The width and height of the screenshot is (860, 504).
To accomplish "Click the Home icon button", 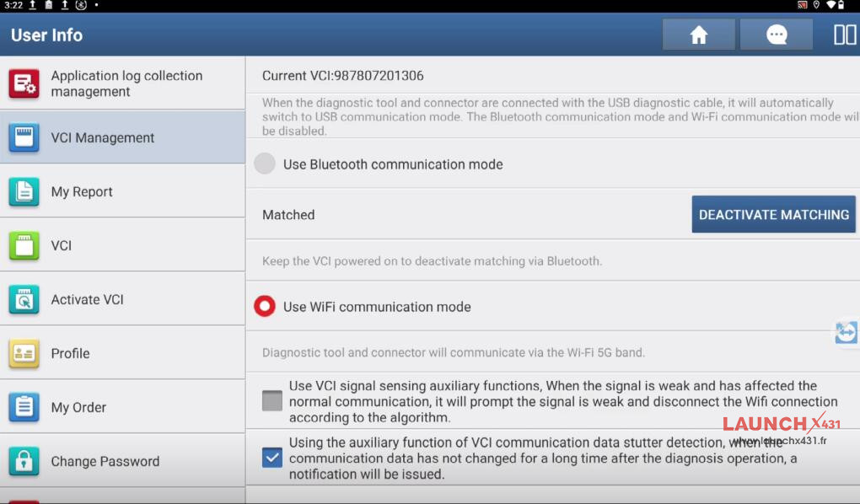I will coord(698,35).
